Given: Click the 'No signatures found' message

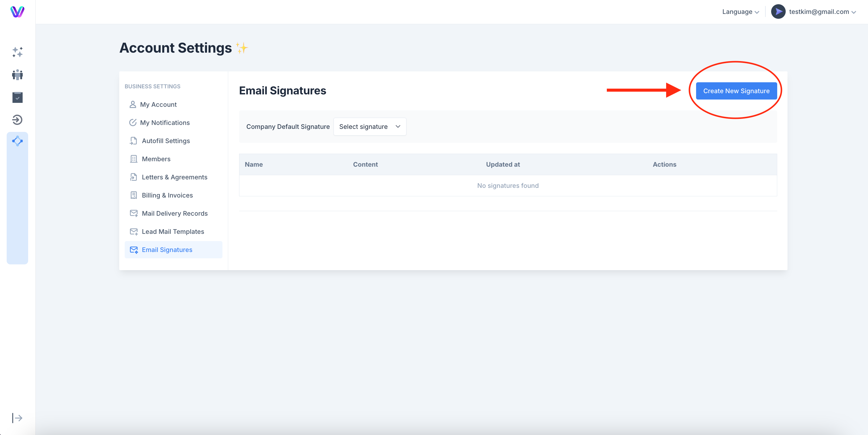Looking at the screenshot, I should pos(508,185).
